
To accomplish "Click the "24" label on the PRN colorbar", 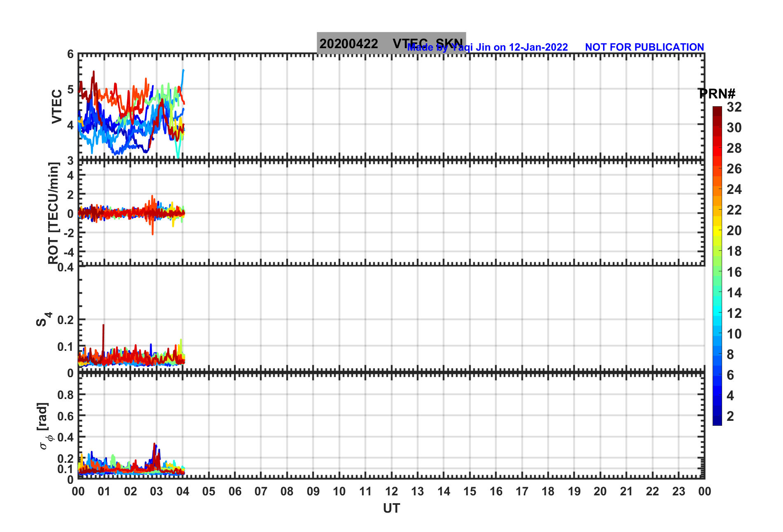I will click(x=734, y=189).
